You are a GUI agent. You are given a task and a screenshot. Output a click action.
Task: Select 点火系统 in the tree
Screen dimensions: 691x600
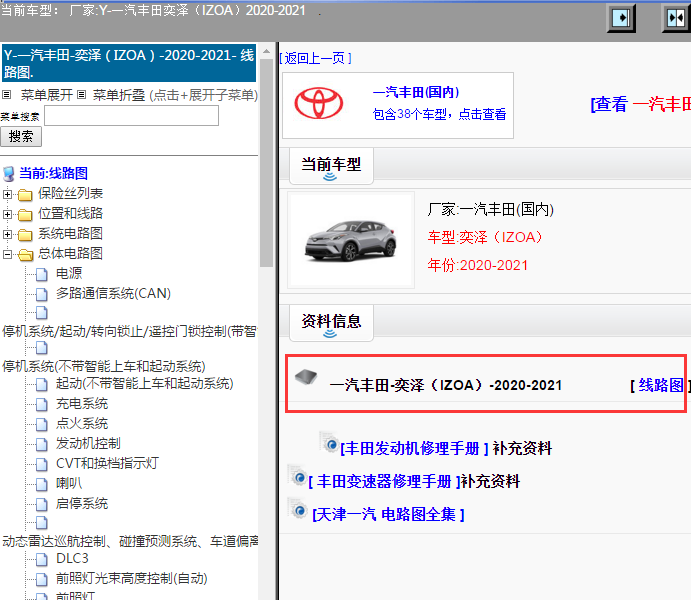click(82, 424)
